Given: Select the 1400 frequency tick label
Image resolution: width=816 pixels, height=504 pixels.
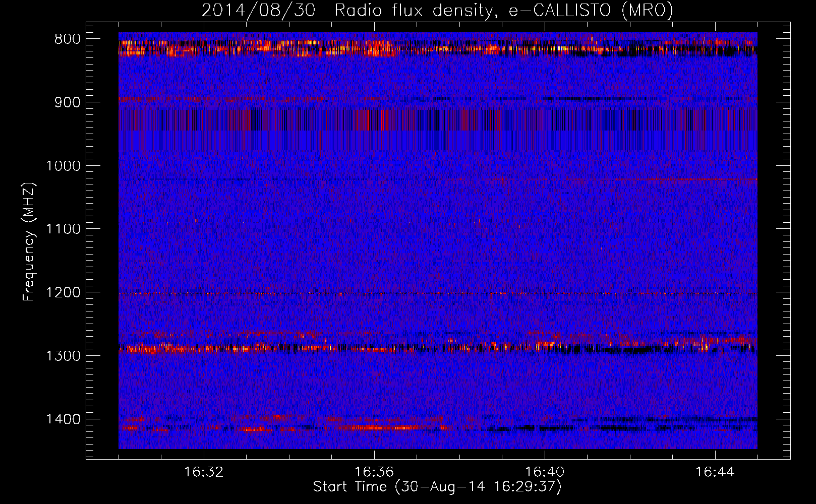Looking at the screenshot, I should pos(63,419).
